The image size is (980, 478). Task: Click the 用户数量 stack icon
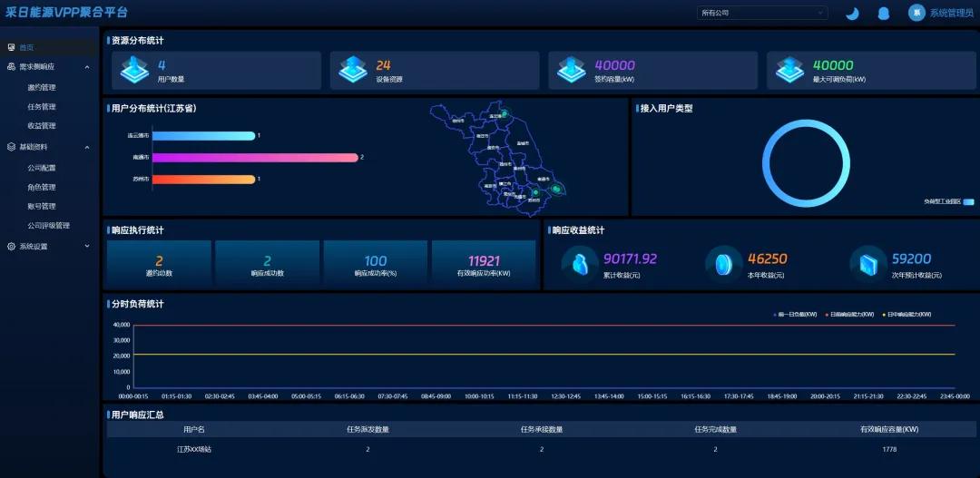click(134, 70)
